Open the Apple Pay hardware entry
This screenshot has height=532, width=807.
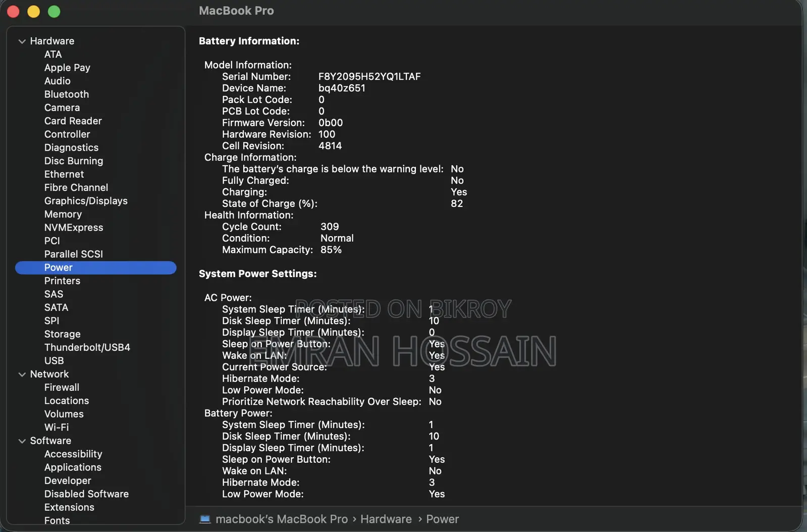pos(67,68)
